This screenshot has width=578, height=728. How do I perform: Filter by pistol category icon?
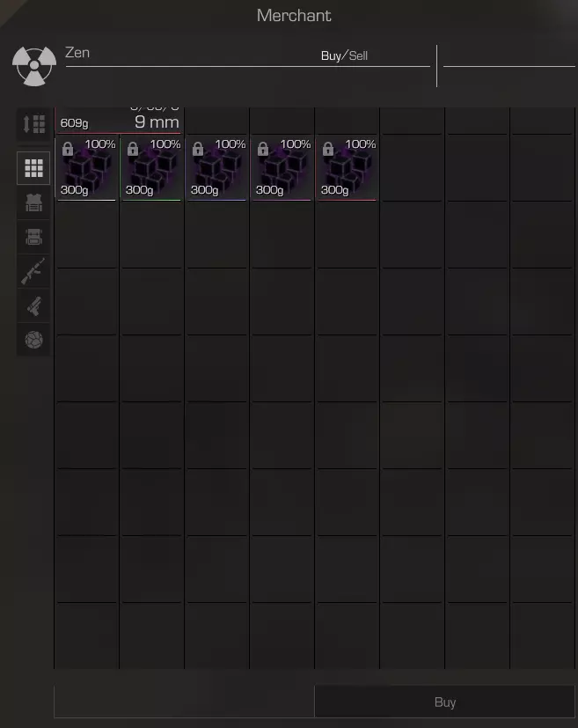pyautogui.click(x=33, y=306)
